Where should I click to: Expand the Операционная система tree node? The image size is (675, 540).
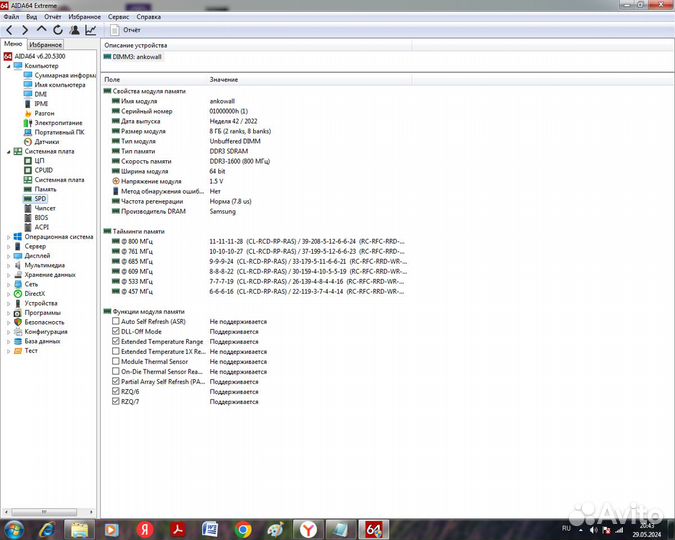point(8,237)
